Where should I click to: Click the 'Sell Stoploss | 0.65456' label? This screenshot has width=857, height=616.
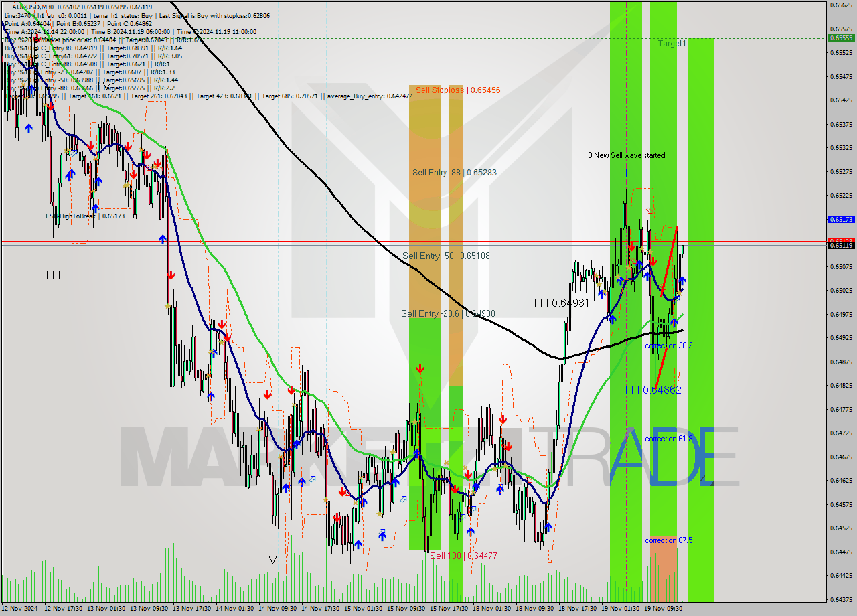458,90
